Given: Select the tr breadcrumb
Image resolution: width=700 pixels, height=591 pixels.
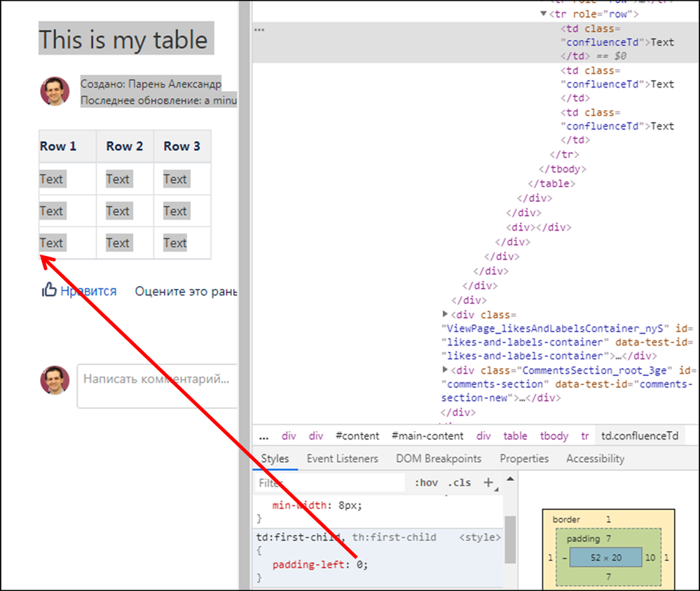Looking at the screenshot, I should tap(585, 436).
